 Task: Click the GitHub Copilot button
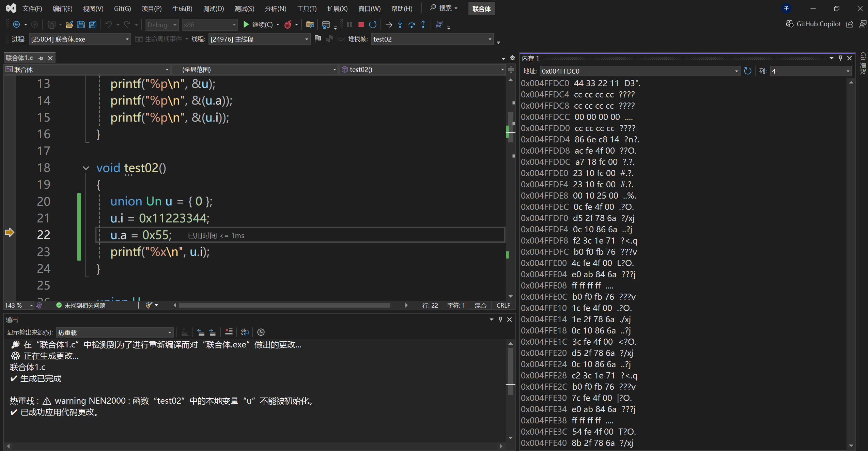(x=813, y=24)
